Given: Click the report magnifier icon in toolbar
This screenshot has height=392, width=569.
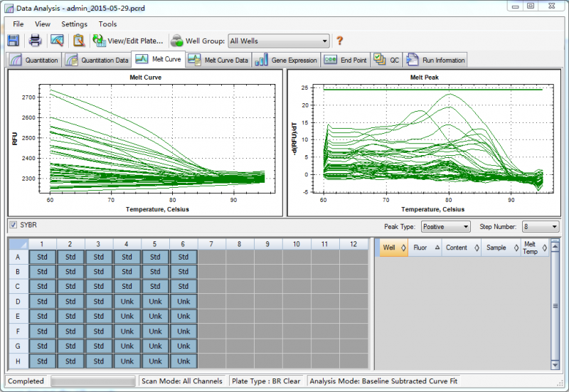Looking at the screenshot, I should tap(79, 41).
